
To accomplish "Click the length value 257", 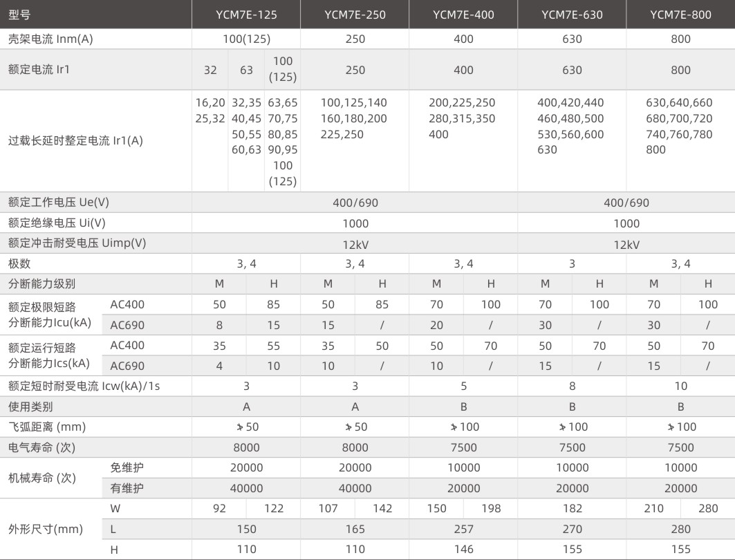I will (463, 529).
